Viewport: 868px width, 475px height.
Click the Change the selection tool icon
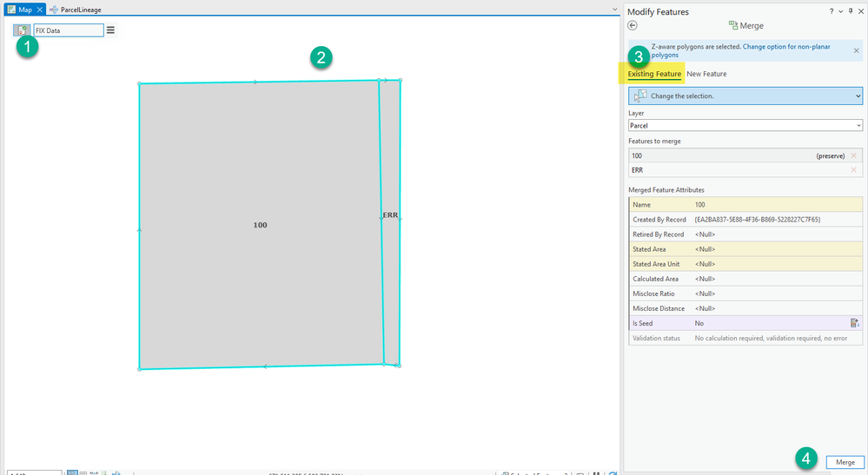point(640,96)
